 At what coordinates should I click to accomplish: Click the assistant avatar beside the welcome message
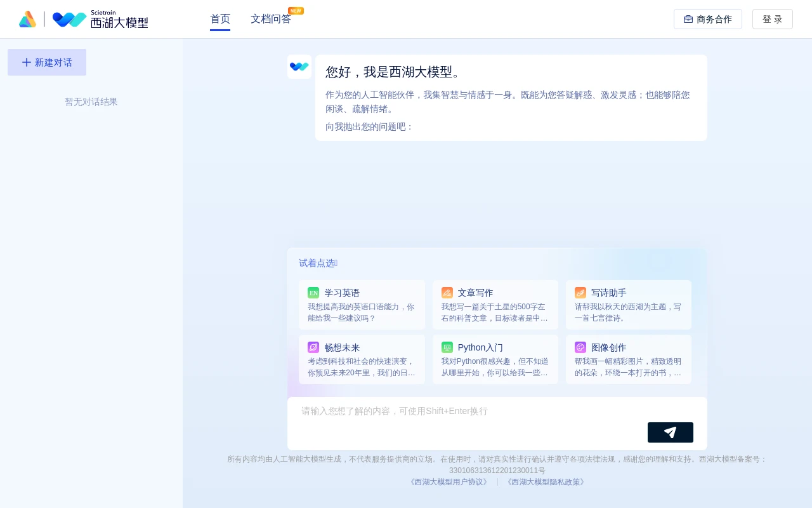[x=299, y=67]
